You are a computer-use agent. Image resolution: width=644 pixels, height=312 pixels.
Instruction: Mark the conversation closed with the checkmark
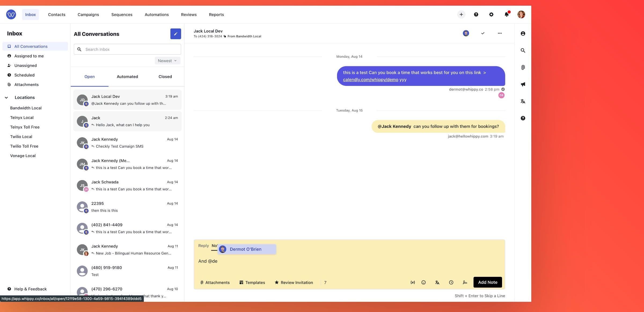pyautogui.click(x=482, y=33)
